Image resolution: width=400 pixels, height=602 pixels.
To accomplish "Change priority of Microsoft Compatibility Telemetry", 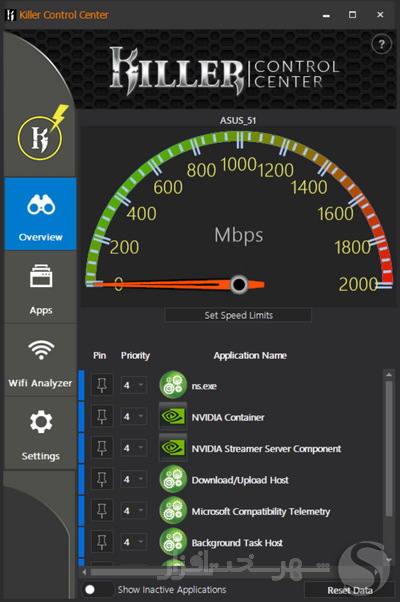I will tap(133, 511).
